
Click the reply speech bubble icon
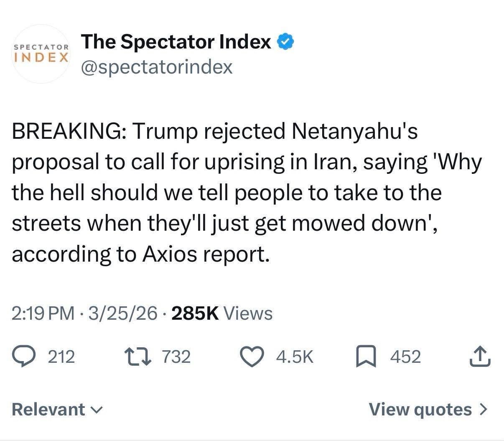pyautogui.click(x=31, y=356)
